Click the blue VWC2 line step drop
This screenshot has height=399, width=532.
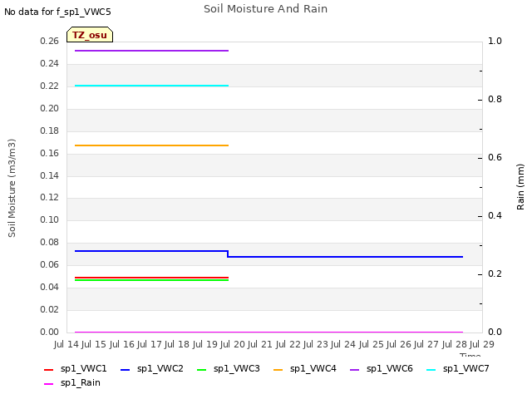tap(228, 254)
